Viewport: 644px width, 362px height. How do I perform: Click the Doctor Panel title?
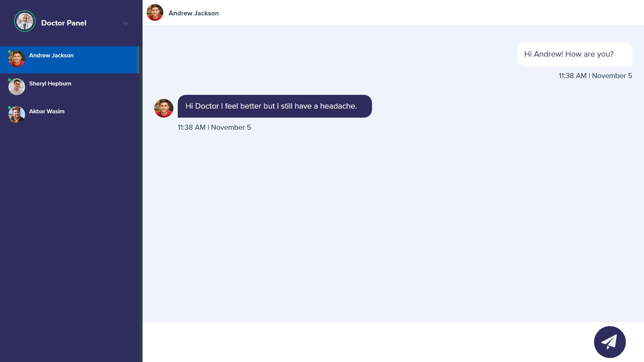click(64, 23)
